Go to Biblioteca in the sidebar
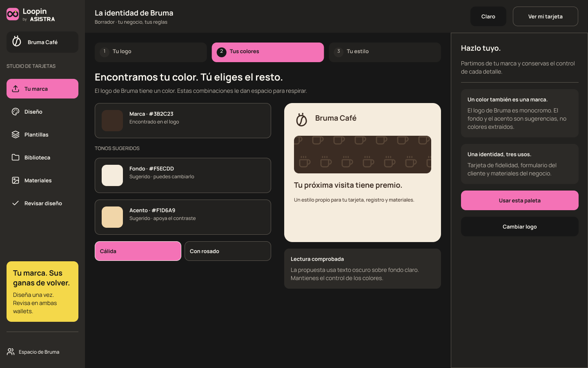 (42, 157)
